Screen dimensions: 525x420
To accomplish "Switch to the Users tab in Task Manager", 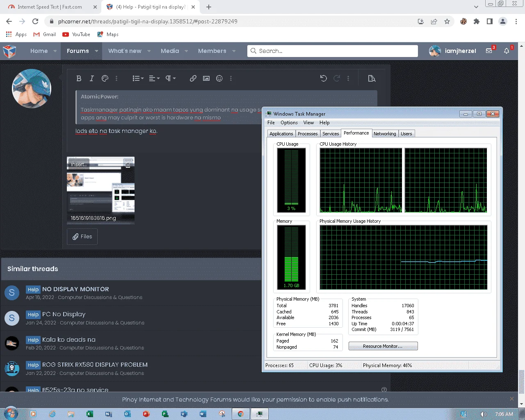I will click(x=406, y=134).
